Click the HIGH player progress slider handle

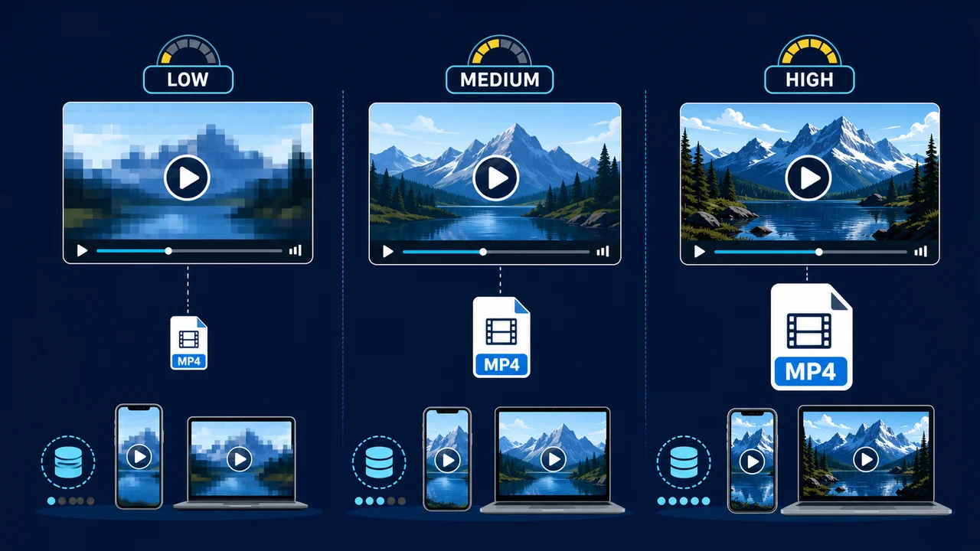[x=818, y=251]
